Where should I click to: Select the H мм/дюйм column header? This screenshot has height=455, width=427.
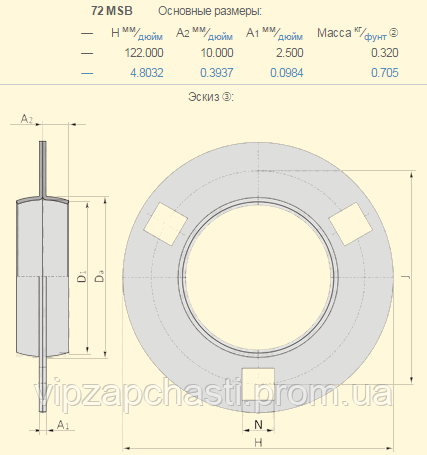137,33
